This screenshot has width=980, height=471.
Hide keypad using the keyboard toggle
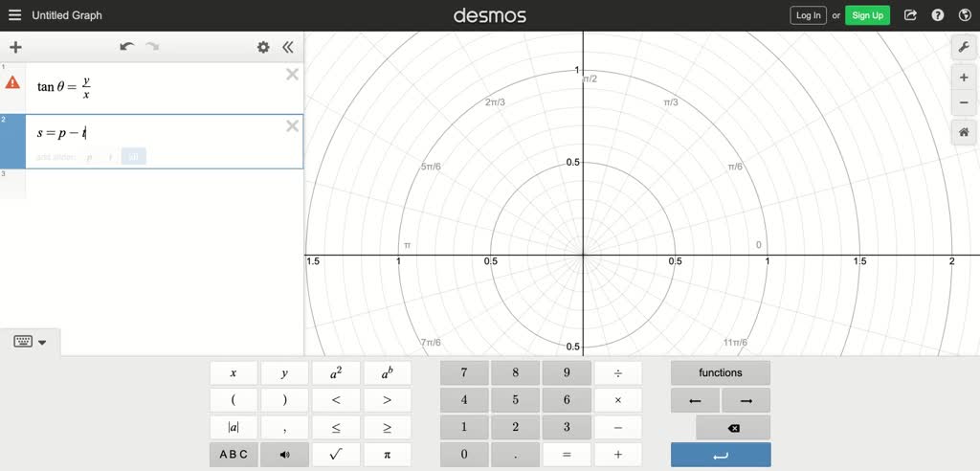[x=30, y=342]
